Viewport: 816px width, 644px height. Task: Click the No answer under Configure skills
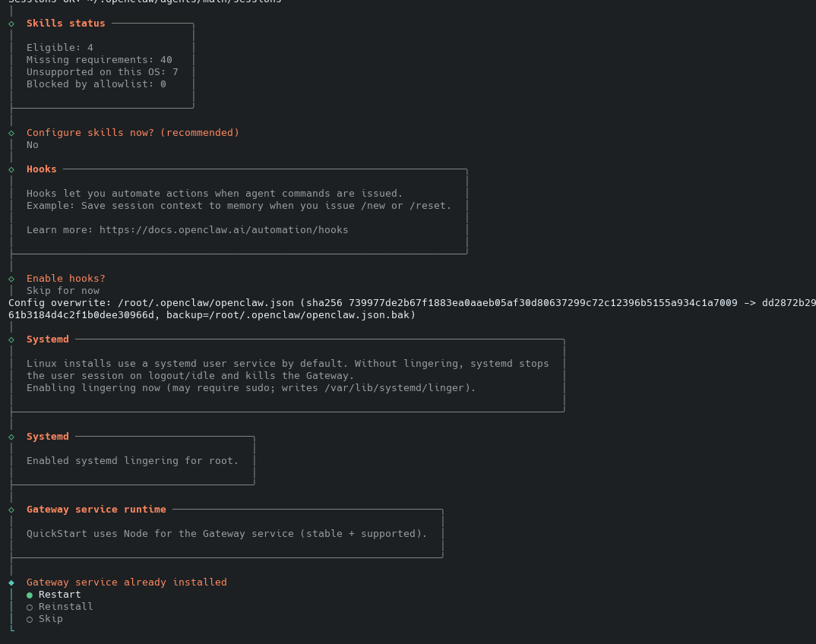(x=33, y=145)
